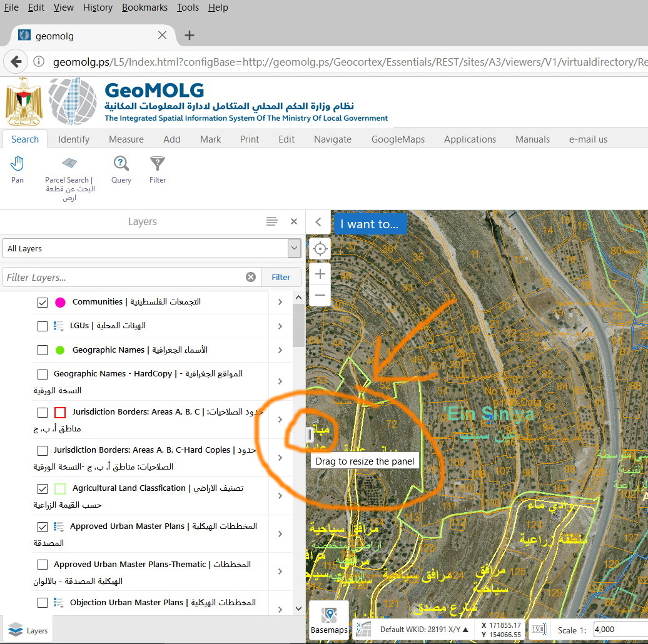Expand Approved Urban Master Plans options arrow
Viewport: 648px width, 644px height.
(x=280, y=534)
